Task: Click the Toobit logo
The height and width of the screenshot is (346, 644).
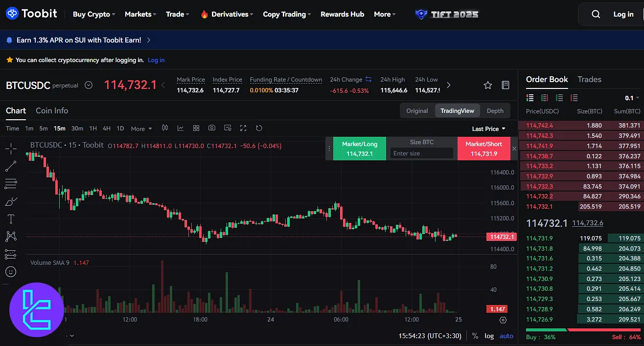Action: [31, 14]
